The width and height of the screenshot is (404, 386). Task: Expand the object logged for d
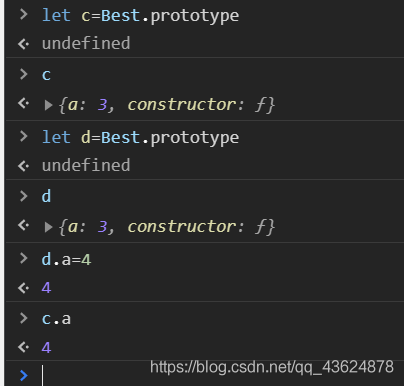pos(49,227)
